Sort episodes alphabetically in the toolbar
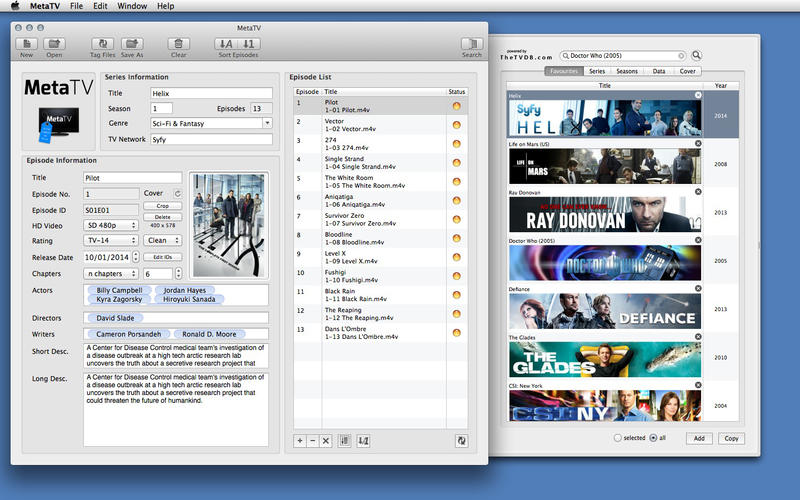The image size is (800, 500). click(x=226, y=44)
